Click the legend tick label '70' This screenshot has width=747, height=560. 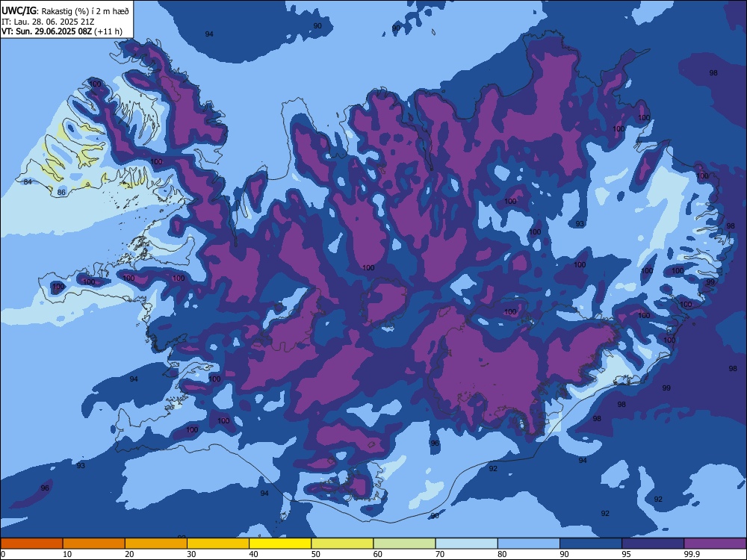coord(440,554)
